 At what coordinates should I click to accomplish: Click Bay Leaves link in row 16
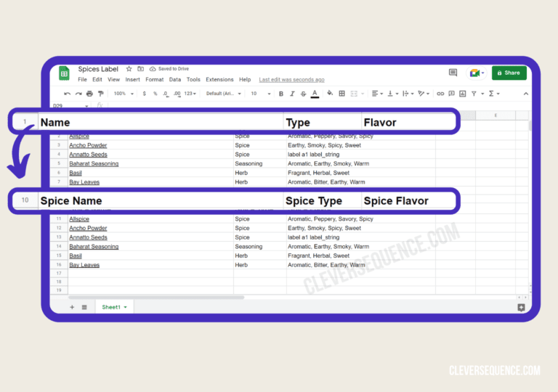(x=84, y=265)
